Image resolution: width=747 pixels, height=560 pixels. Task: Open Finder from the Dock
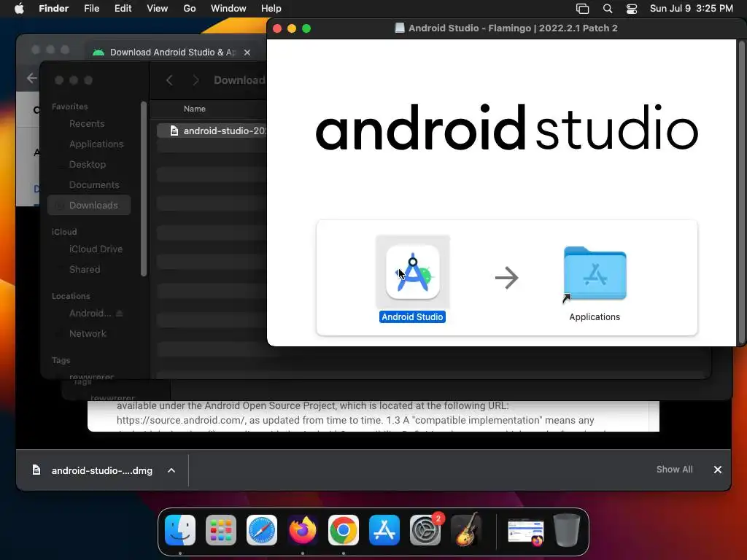[180, 530]
